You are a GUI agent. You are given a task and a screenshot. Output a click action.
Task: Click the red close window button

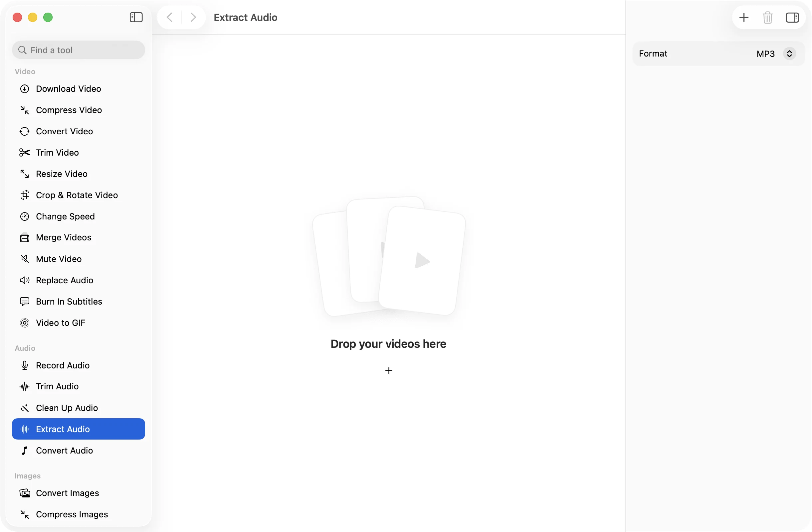pos(17,17)
